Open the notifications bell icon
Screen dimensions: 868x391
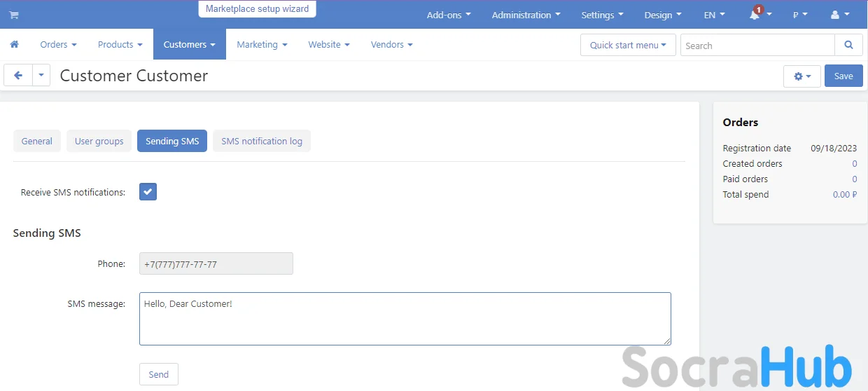click(x=755, y=15)
